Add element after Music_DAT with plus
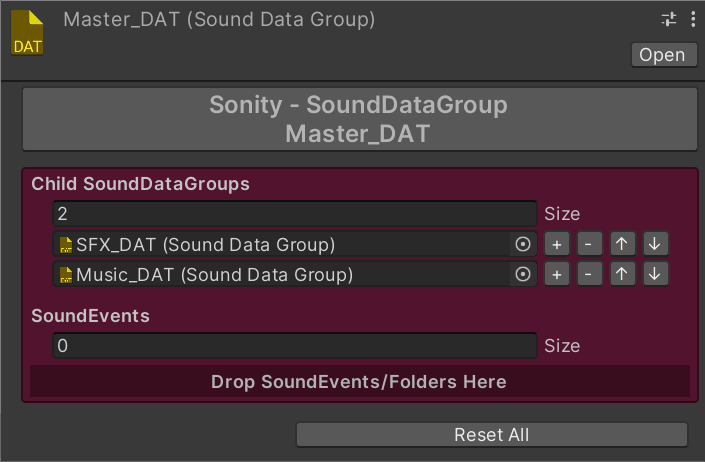This screenshot has height=462, width=705. pyautogui.click(x=557, y=274)
